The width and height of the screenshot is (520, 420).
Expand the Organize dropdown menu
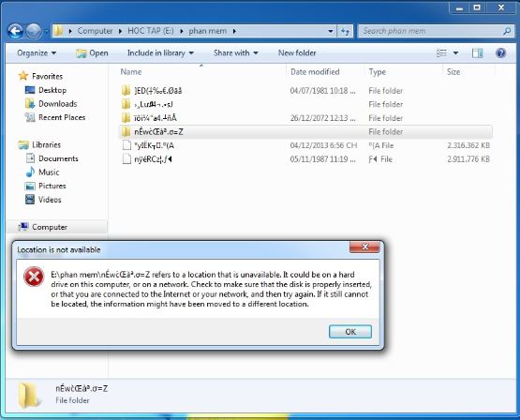coord(37,53)
